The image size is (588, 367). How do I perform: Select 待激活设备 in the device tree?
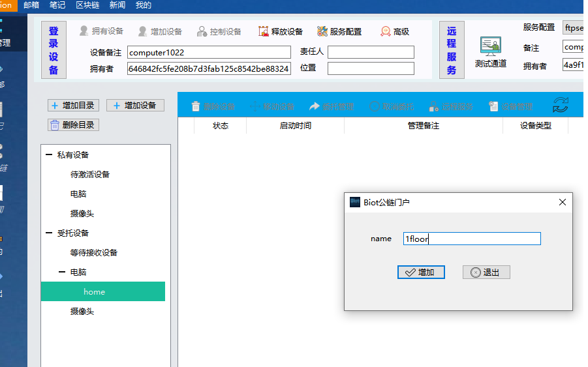(90, 175)
